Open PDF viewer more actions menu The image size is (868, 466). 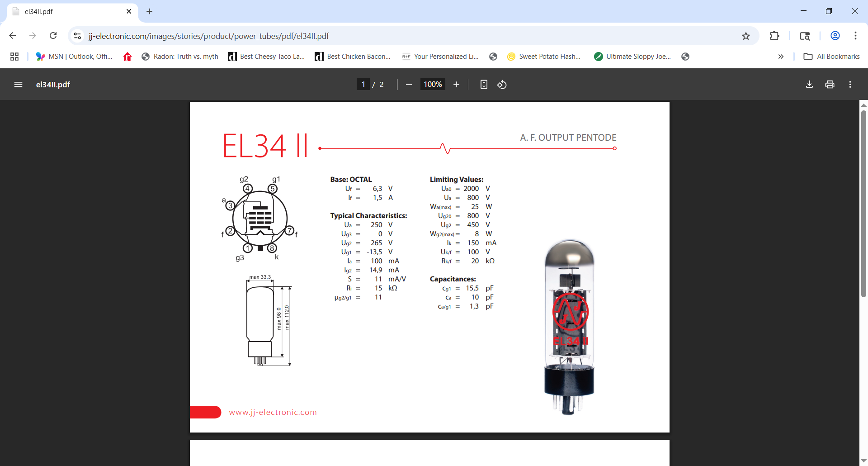[850, 85]
